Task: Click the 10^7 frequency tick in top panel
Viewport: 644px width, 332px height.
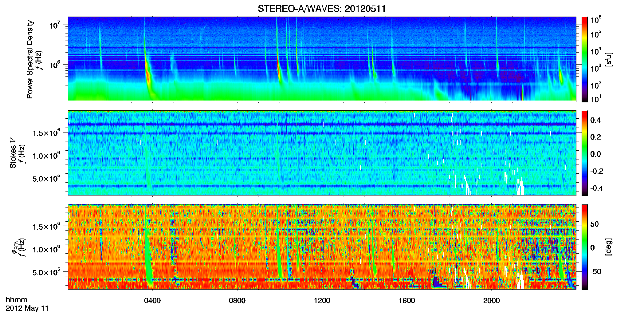Action: (x=55, y=25)
